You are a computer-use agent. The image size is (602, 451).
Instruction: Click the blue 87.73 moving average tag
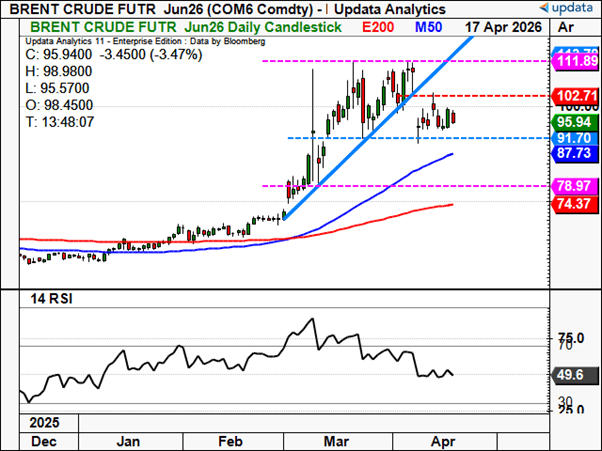click(x=574, y=153)
